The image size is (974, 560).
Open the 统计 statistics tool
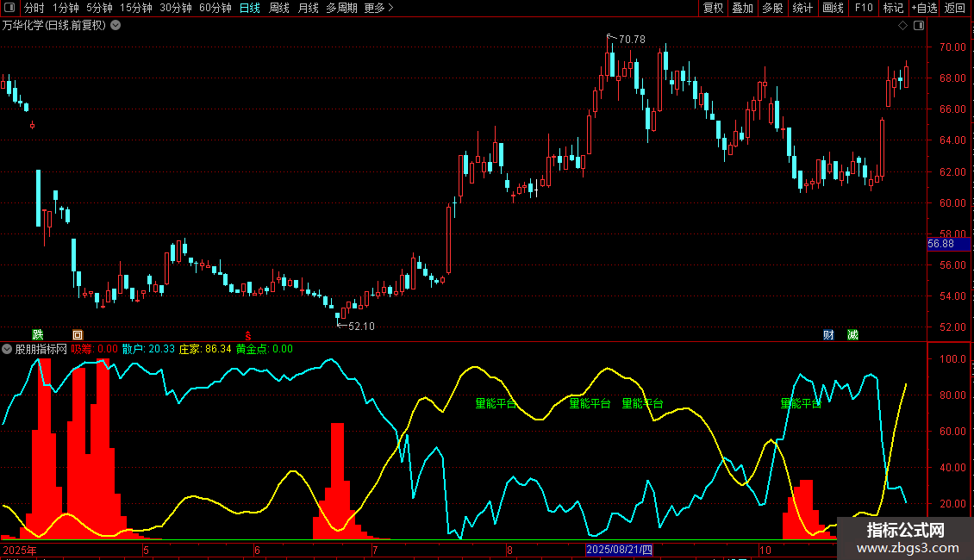tap(802, 8)
